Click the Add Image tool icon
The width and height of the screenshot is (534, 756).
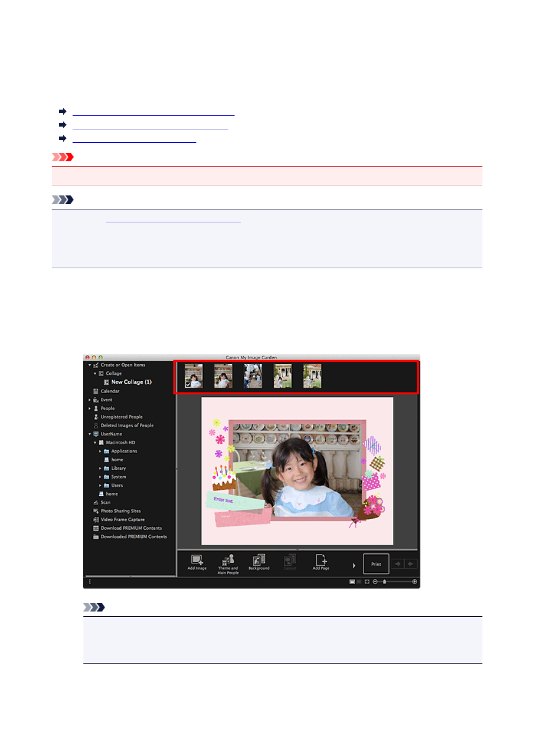pyautogui.click(x=197, y=559)
